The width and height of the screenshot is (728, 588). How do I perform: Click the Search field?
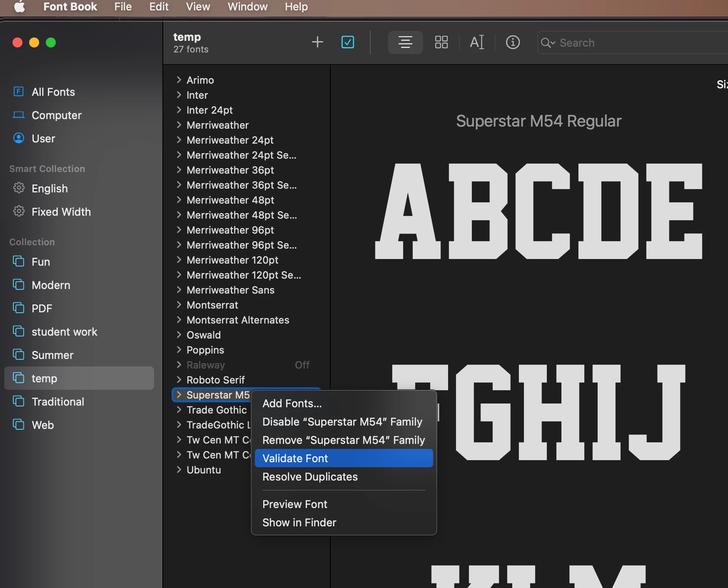[x=633, y=42]
